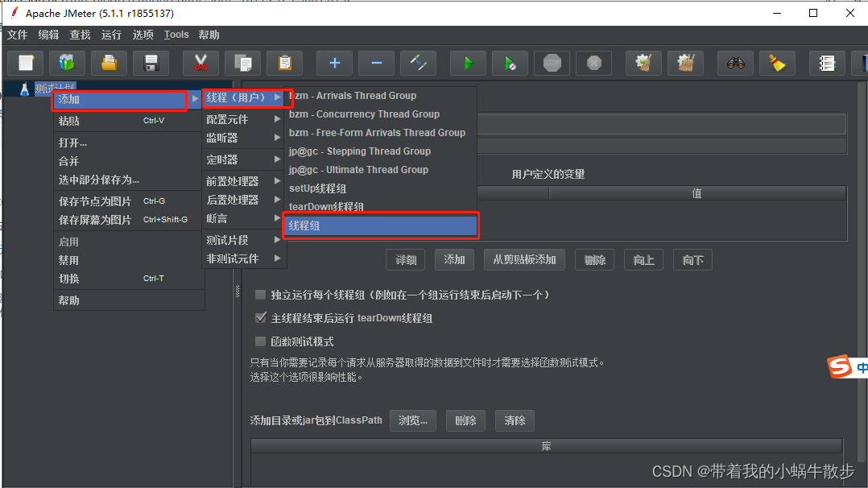Select setUp线程组 menu entry
The image size is (868, 488).
[380, 188]
